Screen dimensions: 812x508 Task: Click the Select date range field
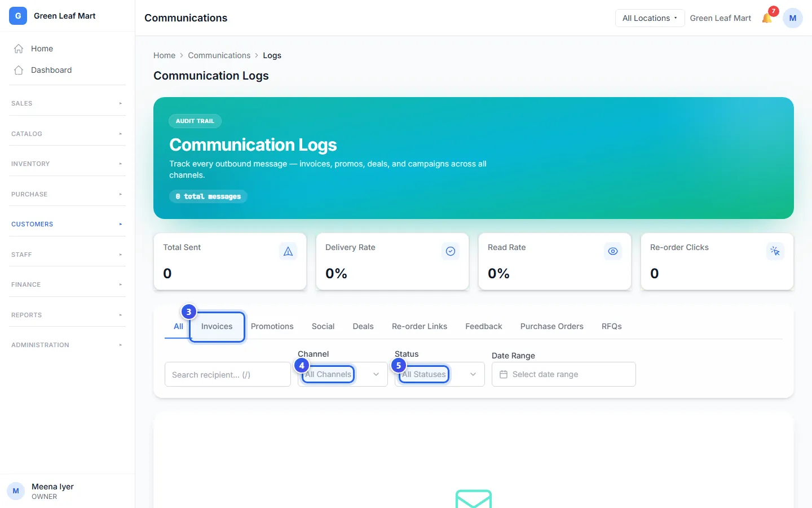(564, 374)
